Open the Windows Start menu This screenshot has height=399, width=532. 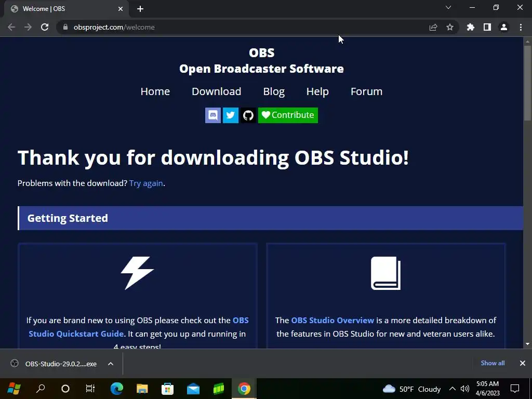coord(14,389)
